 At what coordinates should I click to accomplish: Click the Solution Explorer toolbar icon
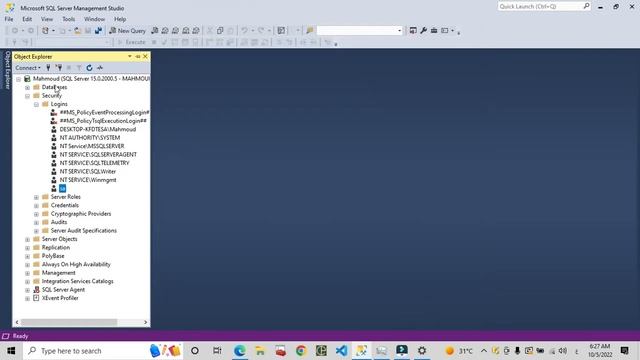(413, 31)
